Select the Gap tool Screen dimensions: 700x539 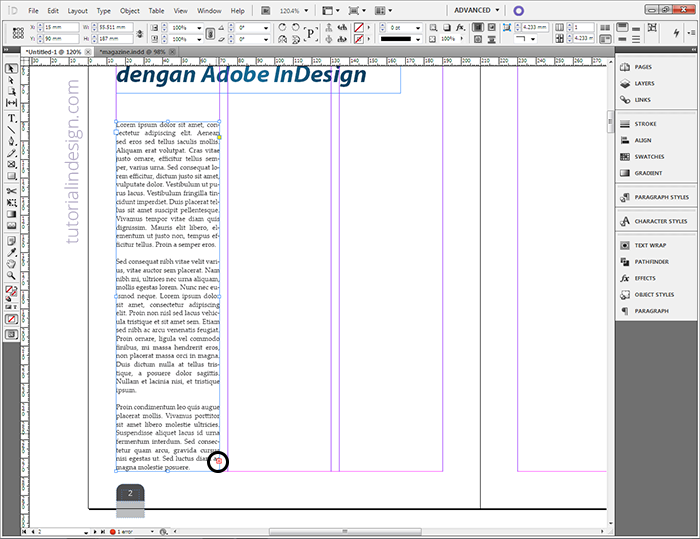pos(11,103)
